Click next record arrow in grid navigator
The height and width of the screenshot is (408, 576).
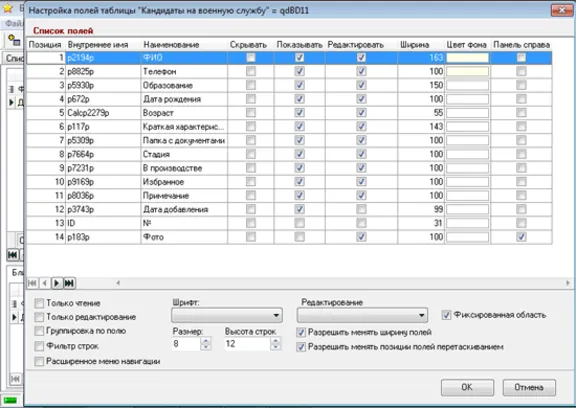point(57,283)
